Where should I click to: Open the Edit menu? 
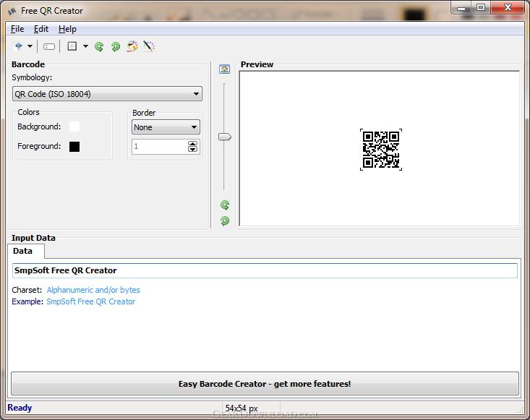point(41,29)
